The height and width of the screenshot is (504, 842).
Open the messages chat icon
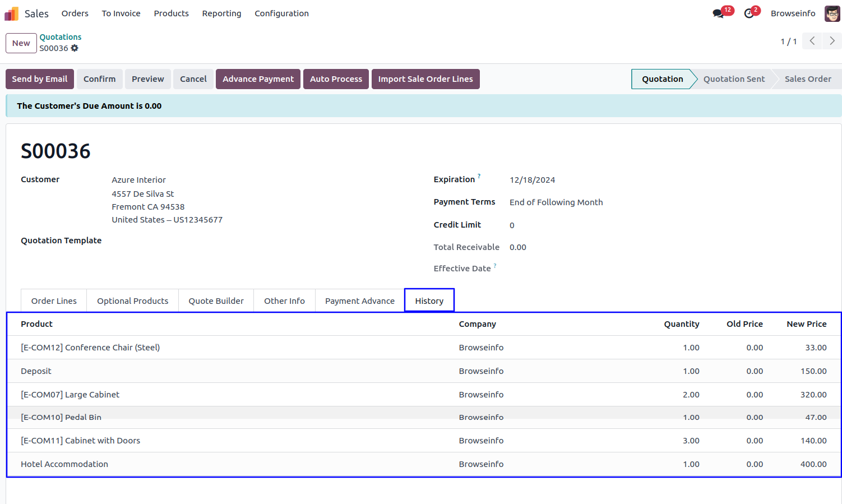coord(718,13)
